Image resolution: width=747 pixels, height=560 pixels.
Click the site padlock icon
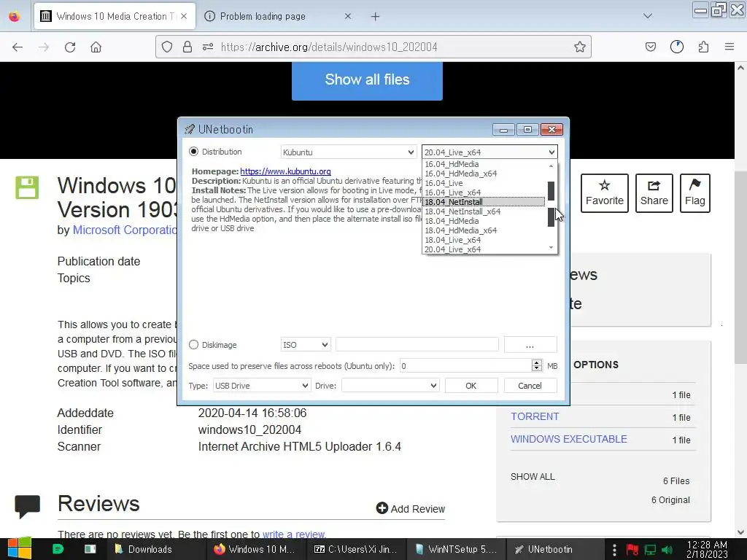(x=187, y=47)
